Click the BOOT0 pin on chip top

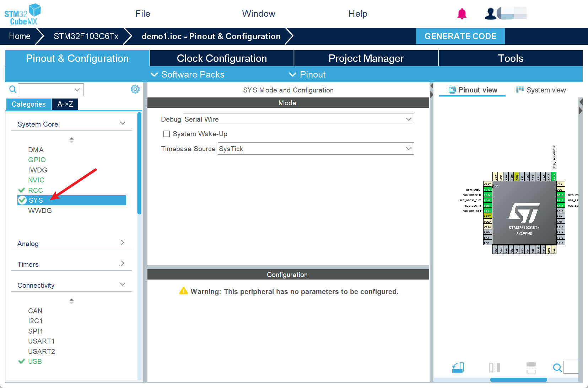click(x=517, y=176)
